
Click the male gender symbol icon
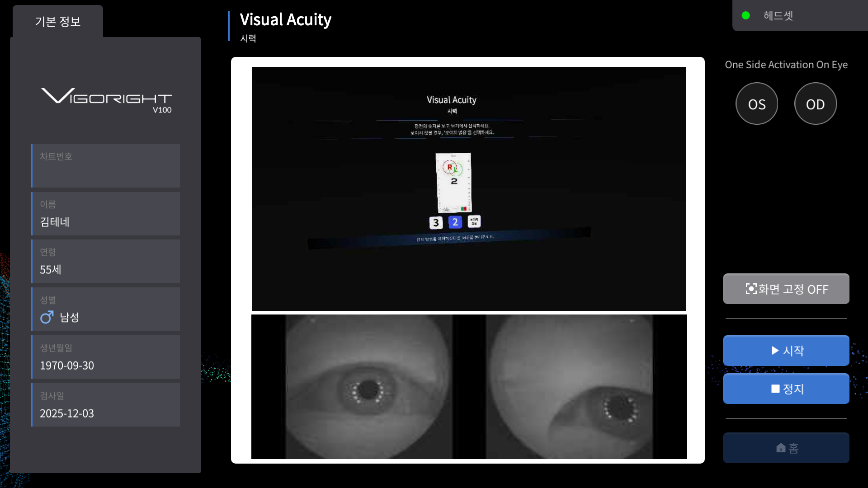(x=47, y=317)
